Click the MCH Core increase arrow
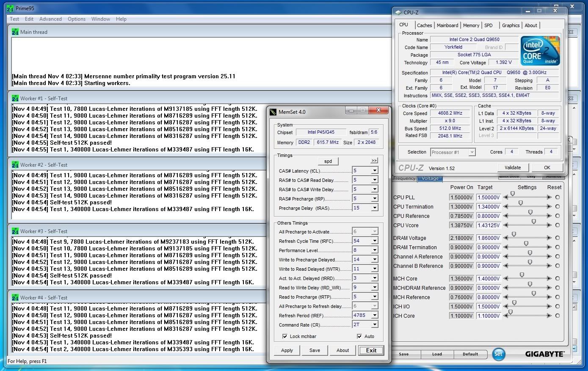 click(x=549, y=278)
